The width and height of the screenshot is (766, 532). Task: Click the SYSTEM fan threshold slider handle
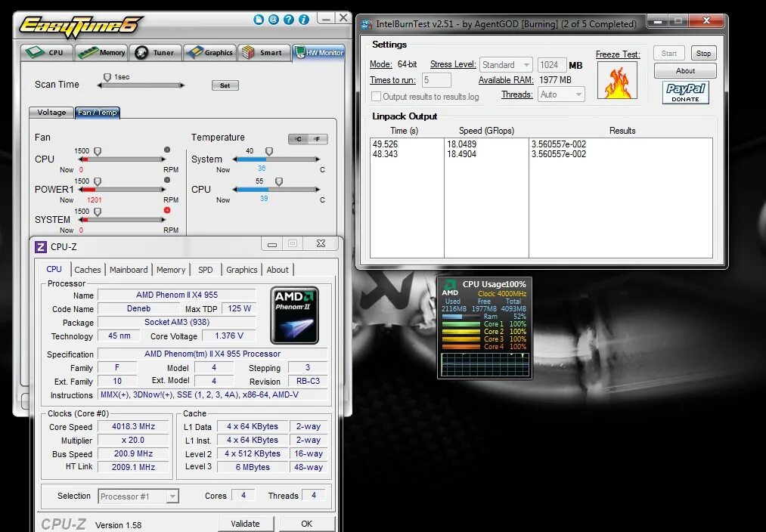coord(98,212)
